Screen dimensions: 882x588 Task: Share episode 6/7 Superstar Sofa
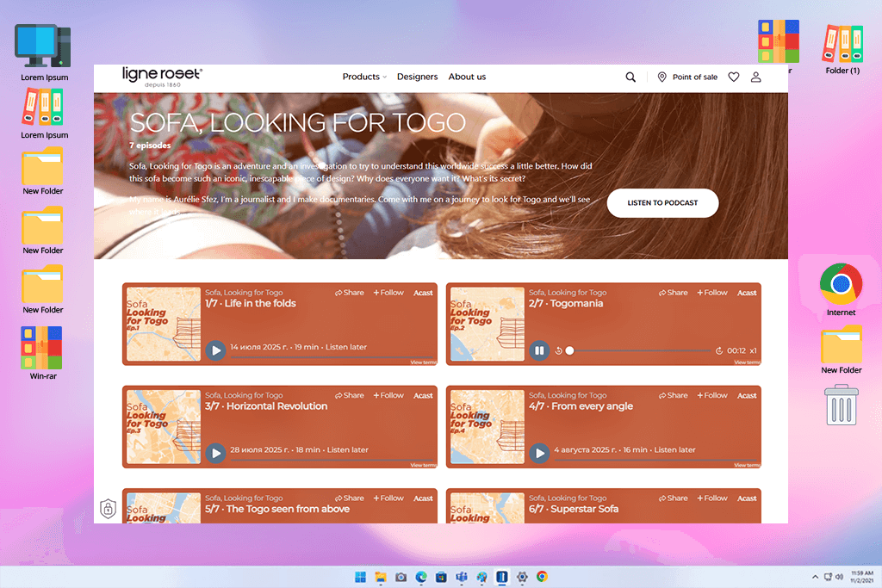click(674, 498)
